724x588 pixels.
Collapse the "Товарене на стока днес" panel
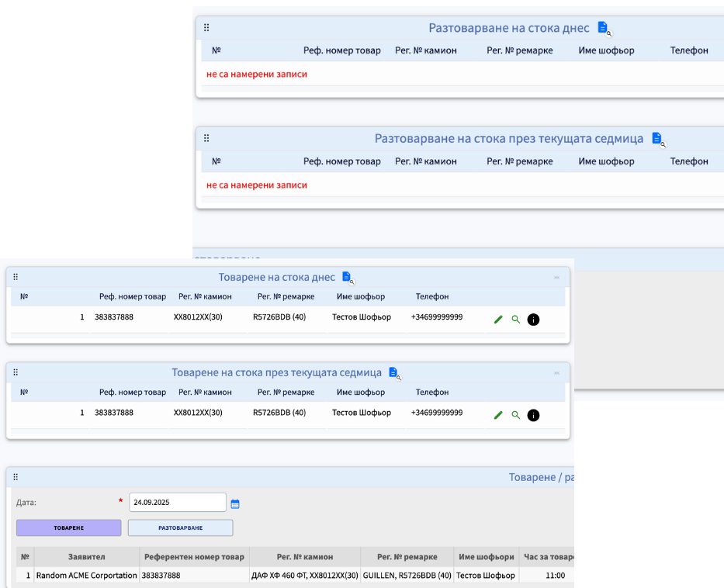pos(556,277)
